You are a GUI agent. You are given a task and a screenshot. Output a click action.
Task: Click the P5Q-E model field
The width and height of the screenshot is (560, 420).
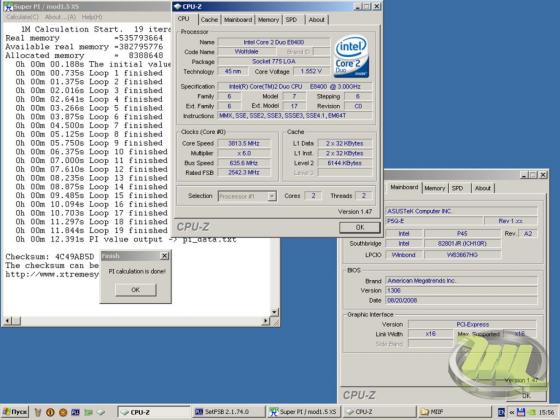434,221
